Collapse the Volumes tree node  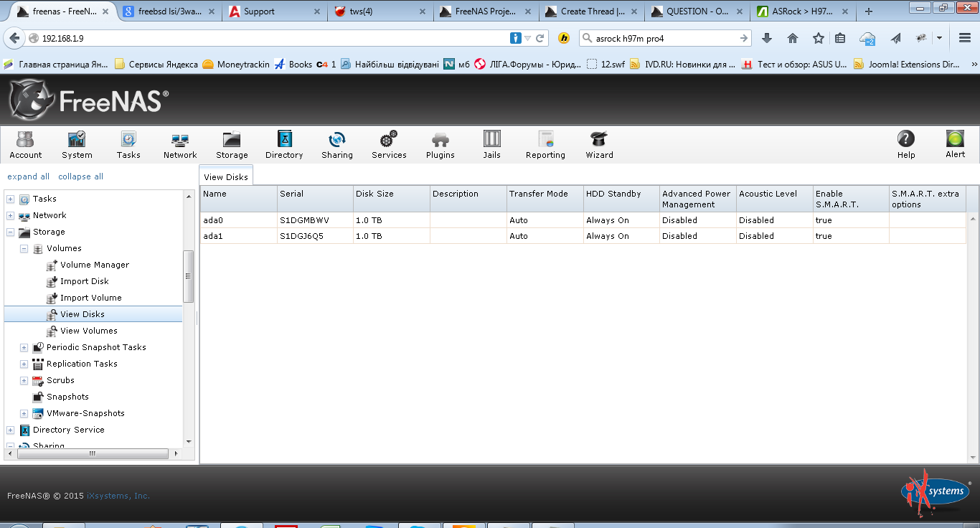[24, 248]
